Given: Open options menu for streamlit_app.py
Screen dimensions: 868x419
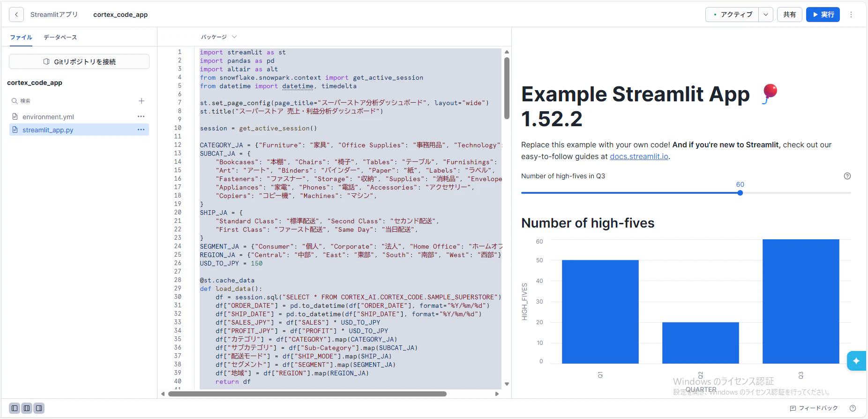Looking at the screenshot, I should point(141,130).
